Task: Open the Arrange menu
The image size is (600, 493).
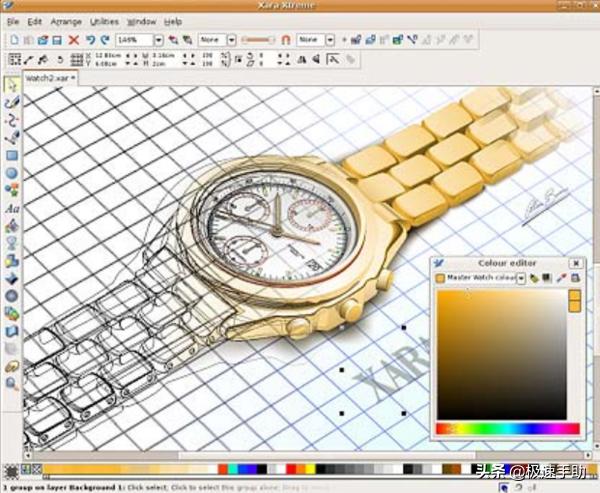Action: [66, 22]
